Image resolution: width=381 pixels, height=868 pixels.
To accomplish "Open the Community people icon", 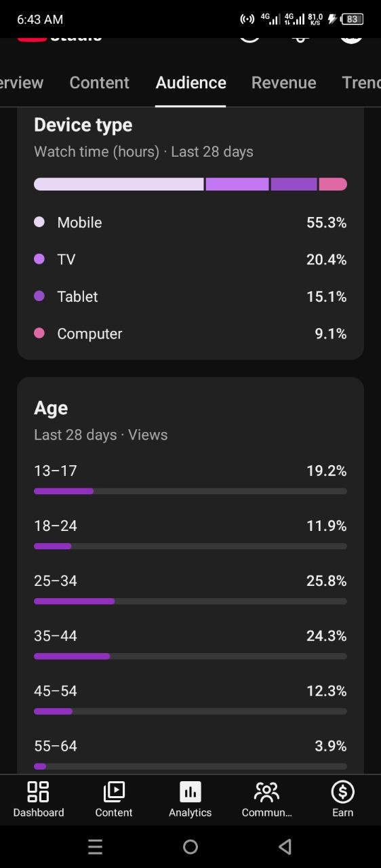I will coord(266,792).
